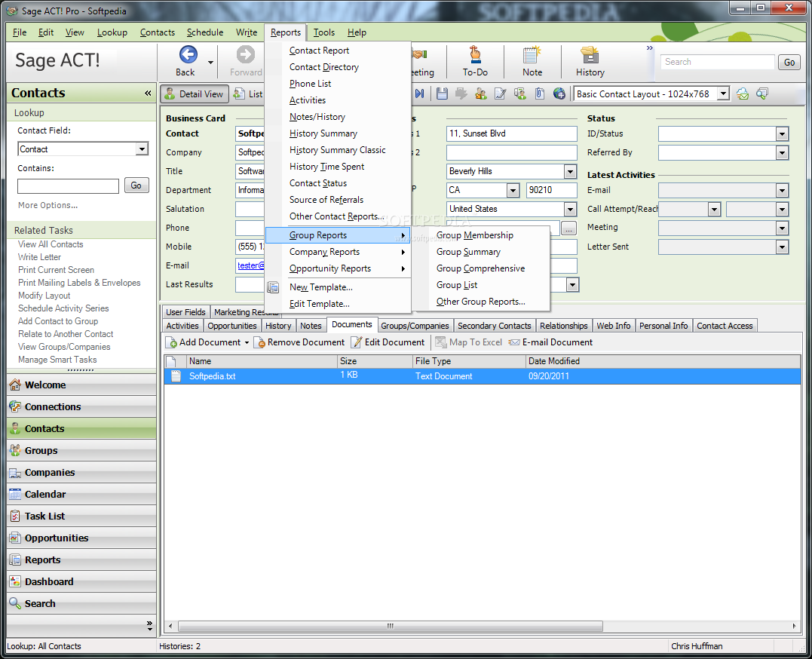Screen dimensions: 812x659
Task: Click the Save changes floppy disk icon
Action: pos(442,93)
